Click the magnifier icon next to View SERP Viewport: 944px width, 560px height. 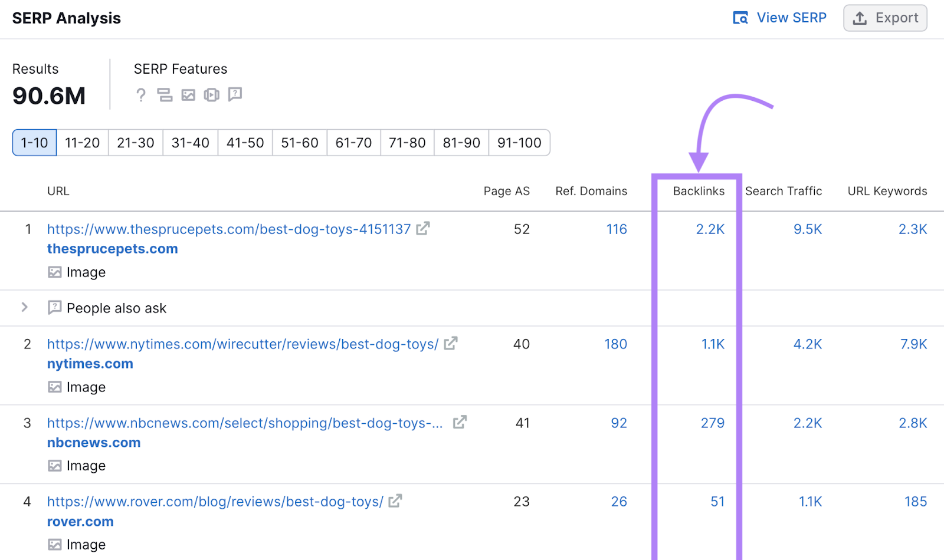(739, 18)
